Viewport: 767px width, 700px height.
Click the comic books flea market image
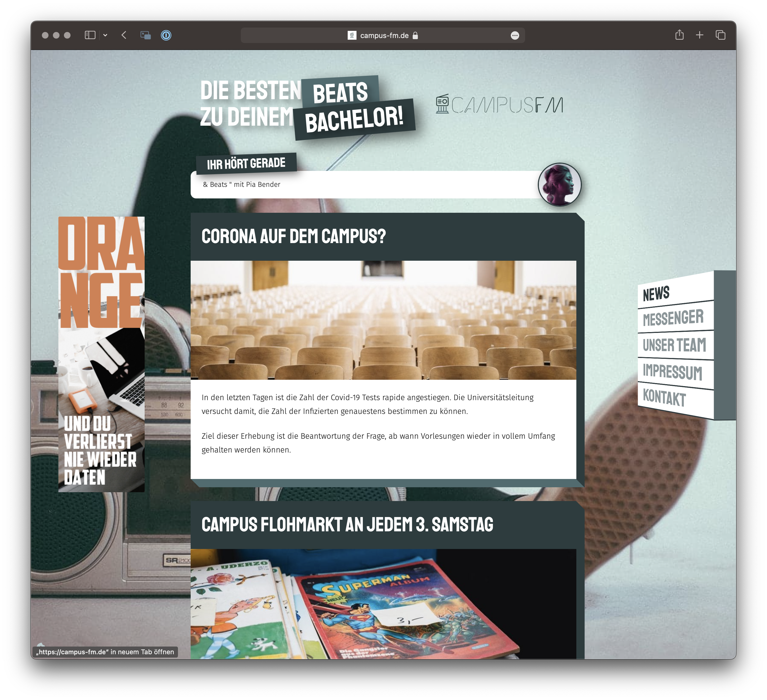tap(383, 604)
